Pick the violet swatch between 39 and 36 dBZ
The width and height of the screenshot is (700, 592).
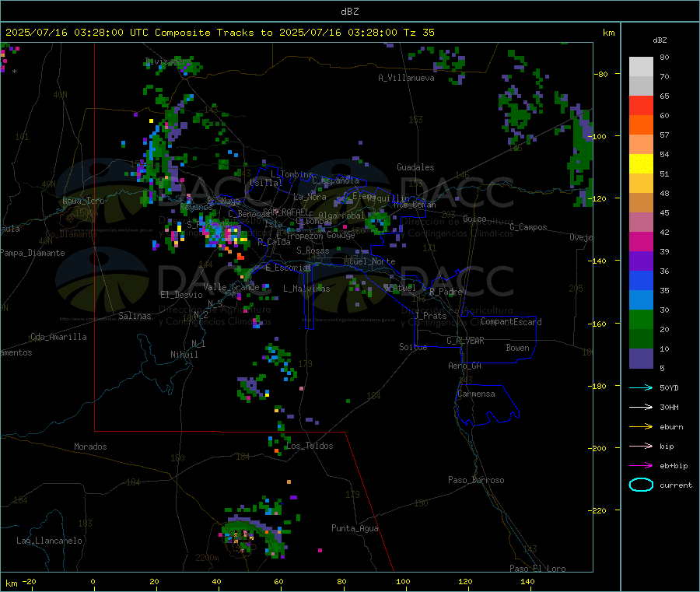[x=641, y=261]
